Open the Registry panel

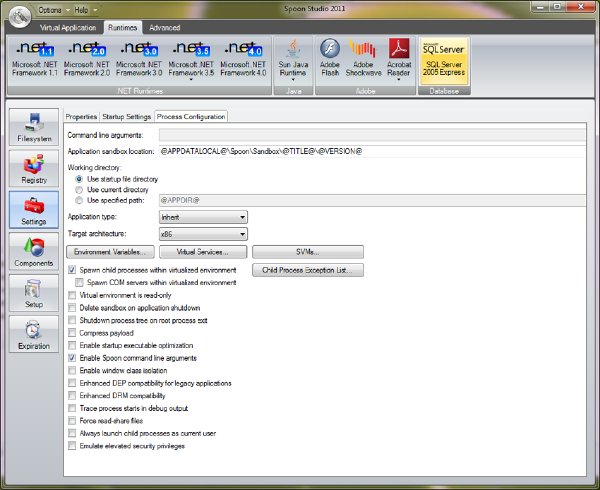[34, 168]
